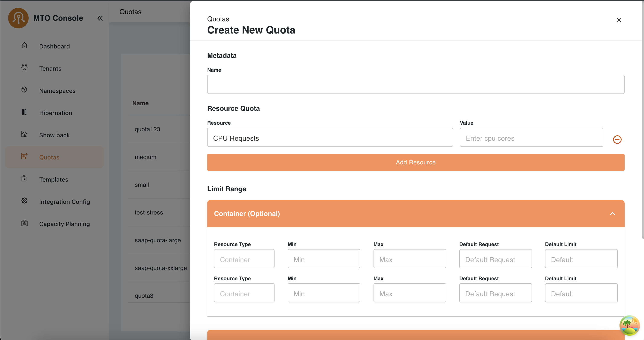644x340 pixels.
Task: Click the quota Name input field
Action: 416,84
